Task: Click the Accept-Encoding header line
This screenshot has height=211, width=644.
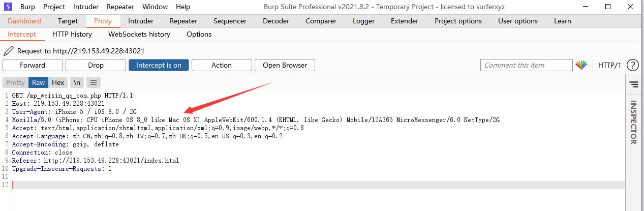Action: click(x=65, y=144)
